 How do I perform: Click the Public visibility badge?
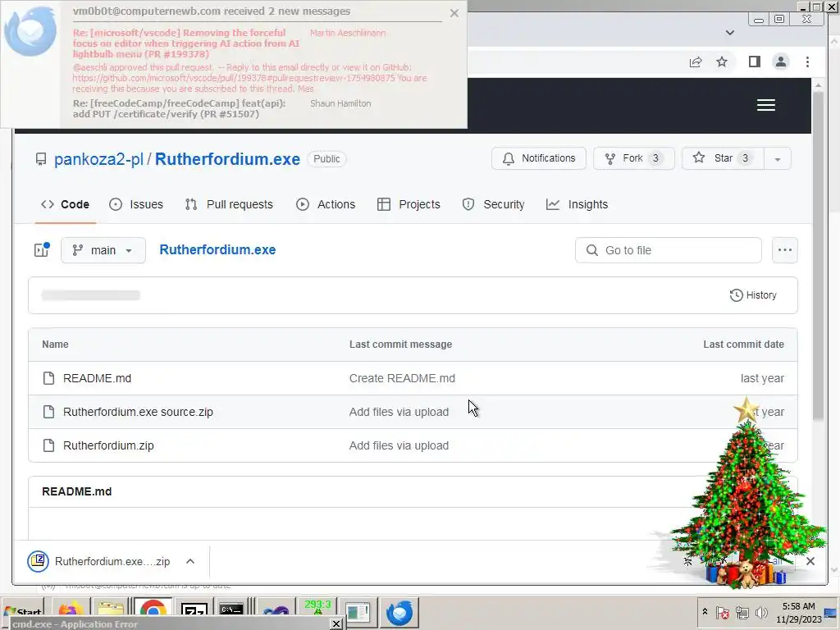(x=326, y=159)
